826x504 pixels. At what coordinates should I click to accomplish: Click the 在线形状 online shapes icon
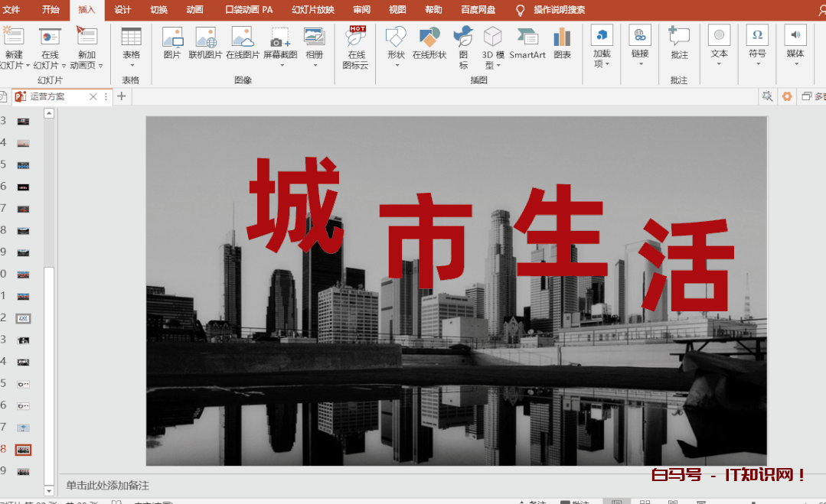[429, 43]
